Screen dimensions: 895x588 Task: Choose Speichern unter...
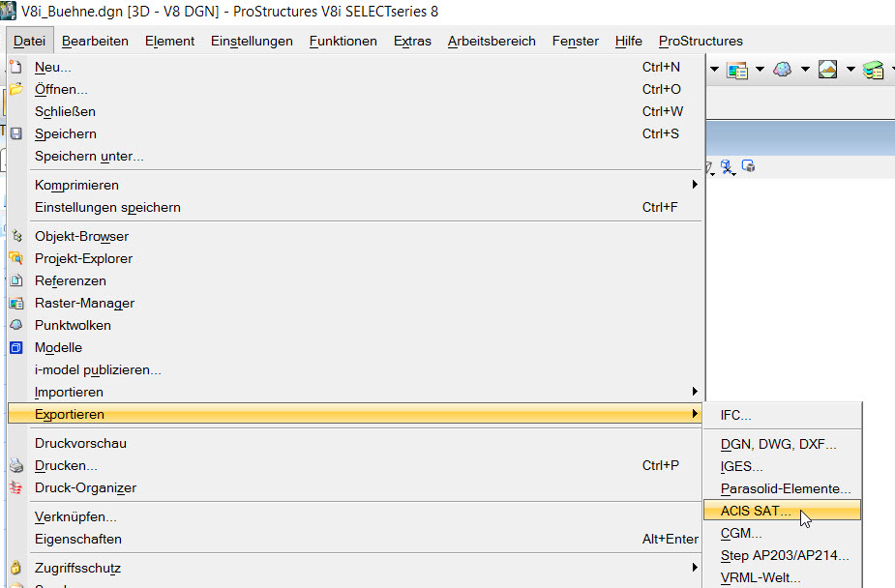tap(356, 157)
